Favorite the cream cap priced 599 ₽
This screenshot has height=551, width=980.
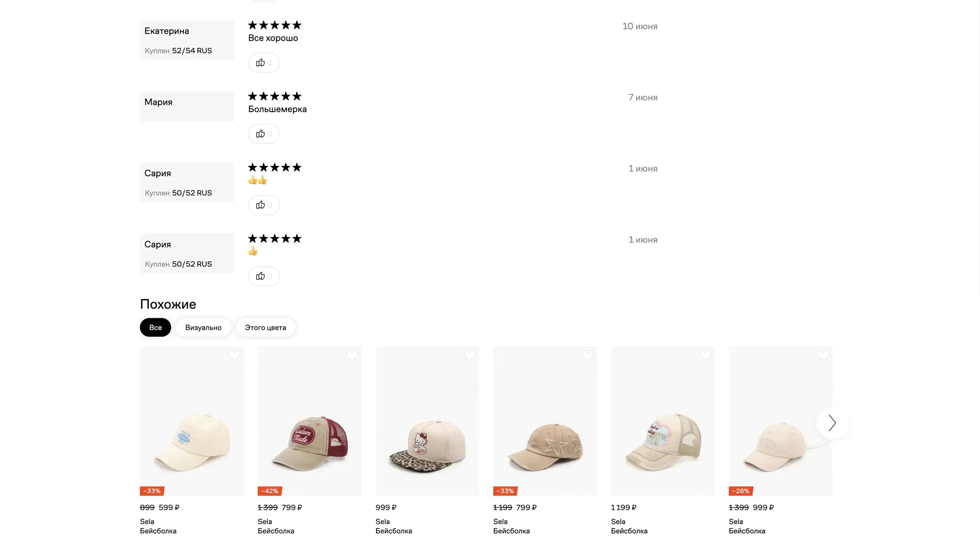point(234,355)
